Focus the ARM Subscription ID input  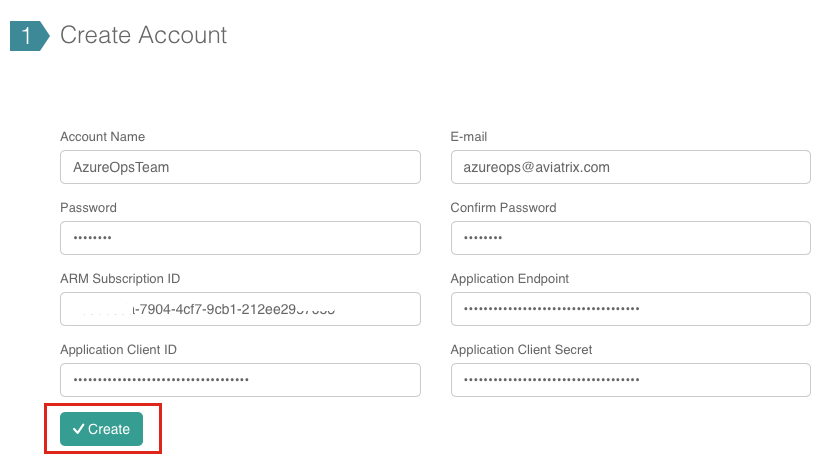240,309
